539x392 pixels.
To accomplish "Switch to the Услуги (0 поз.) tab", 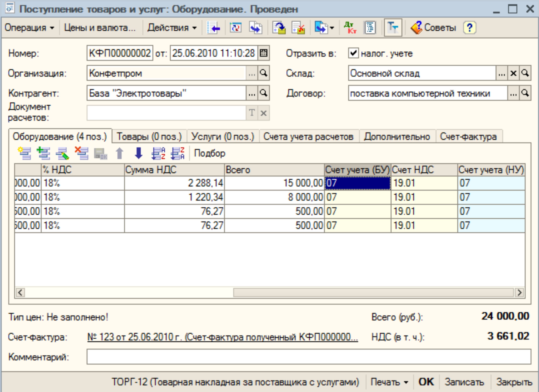I will point(223,136).
